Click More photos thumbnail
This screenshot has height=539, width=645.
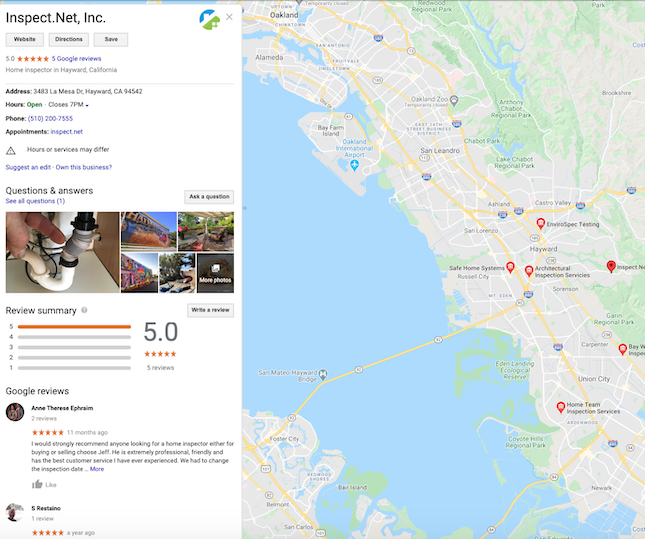tap(215, 273)
